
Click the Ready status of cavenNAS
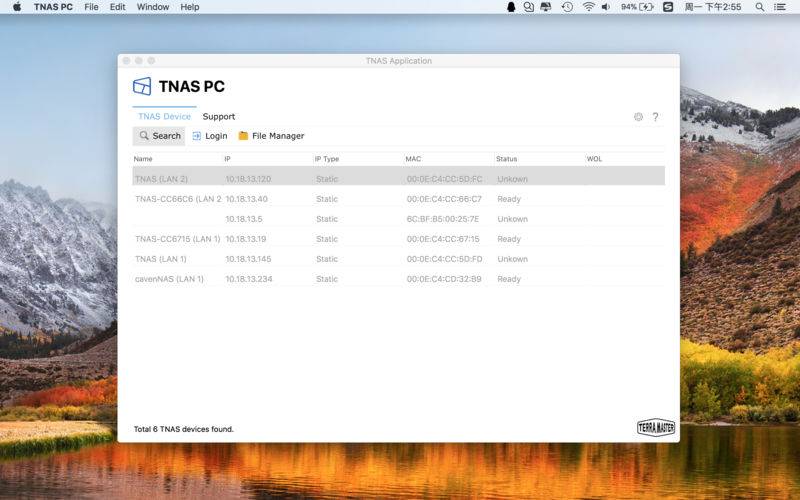click(509, 279)
